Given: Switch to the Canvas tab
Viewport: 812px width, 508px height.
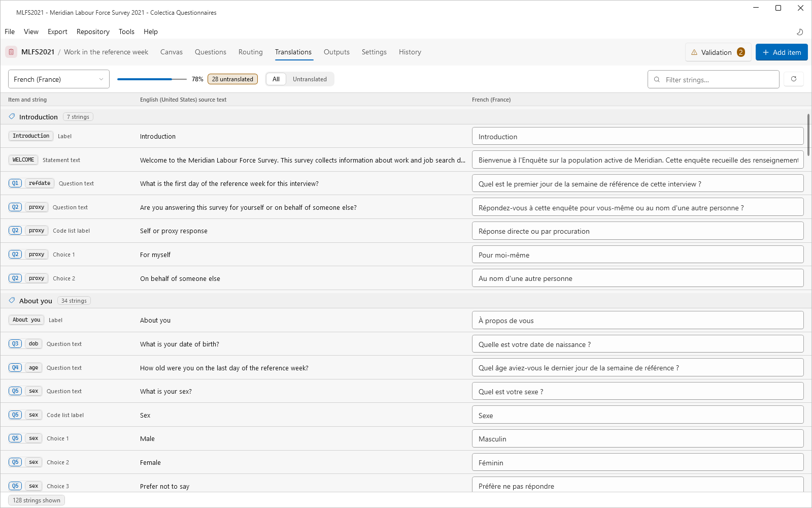Looking at the screenshot, I should point(172,52).
